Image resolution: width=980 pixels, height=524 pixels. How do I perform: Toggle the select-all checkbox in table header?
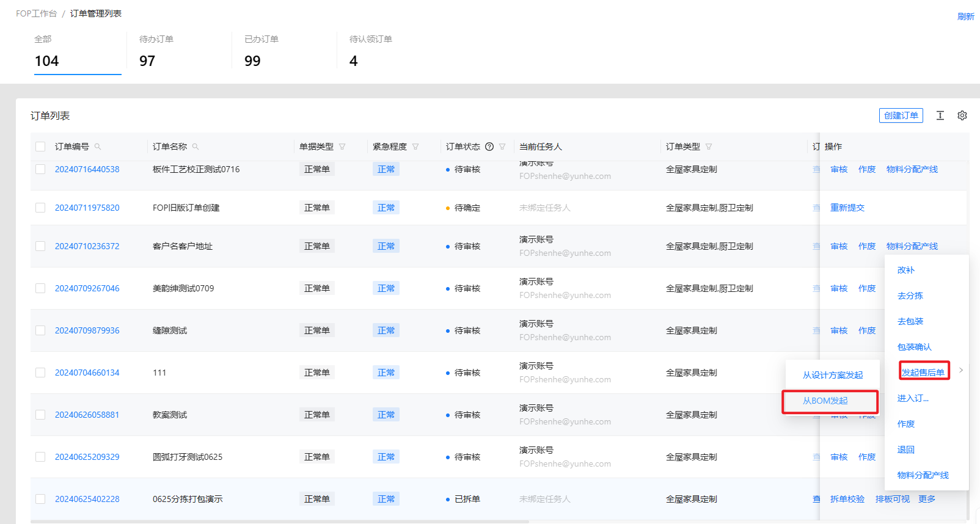(x=40, y=147)
